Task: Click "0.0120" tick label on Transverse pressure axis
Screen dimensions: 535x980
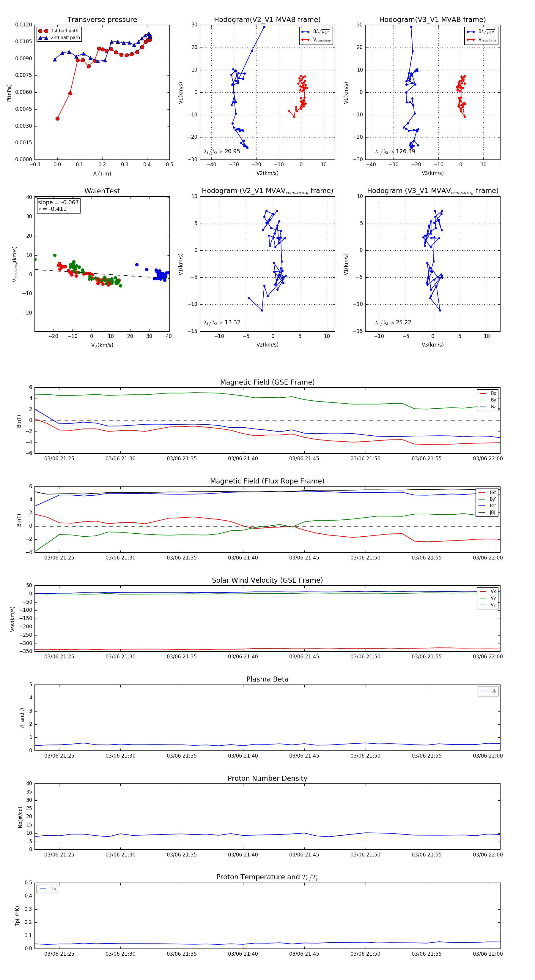Action: click(23, 25)
